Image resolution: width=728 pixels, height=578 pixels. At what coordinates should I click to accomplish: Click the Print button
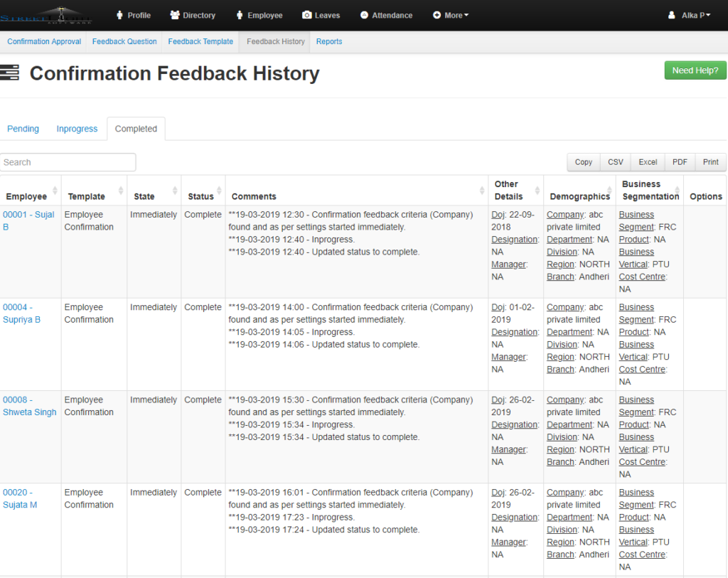click(x=710, y=162)
